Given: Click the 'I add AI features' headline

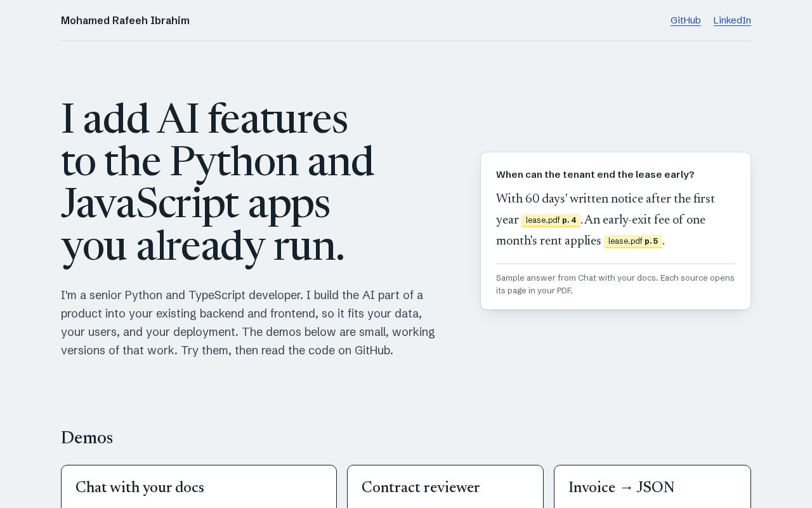Looking at the screenshot, I should point(218,182).
